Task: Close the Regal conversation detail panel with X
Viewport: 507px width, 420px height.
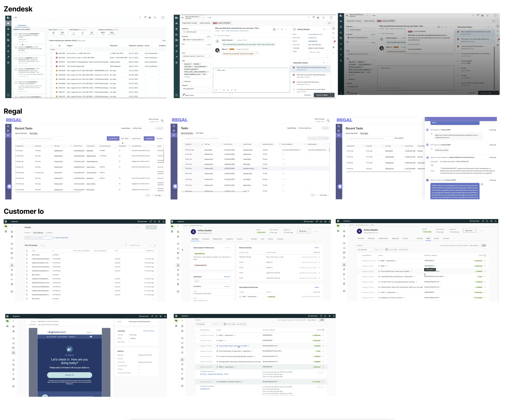Action: (x=427, y=119)
